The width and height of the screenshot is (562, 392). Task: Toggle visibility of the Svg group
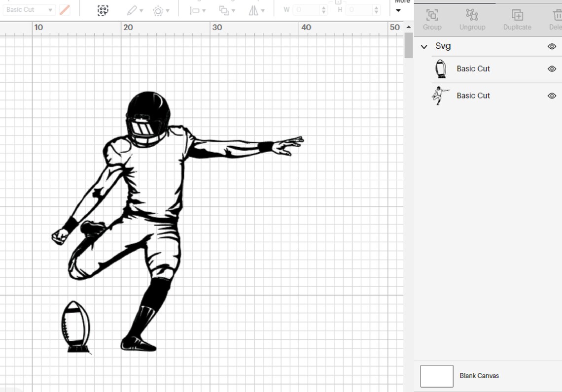[x=552, y=46]
